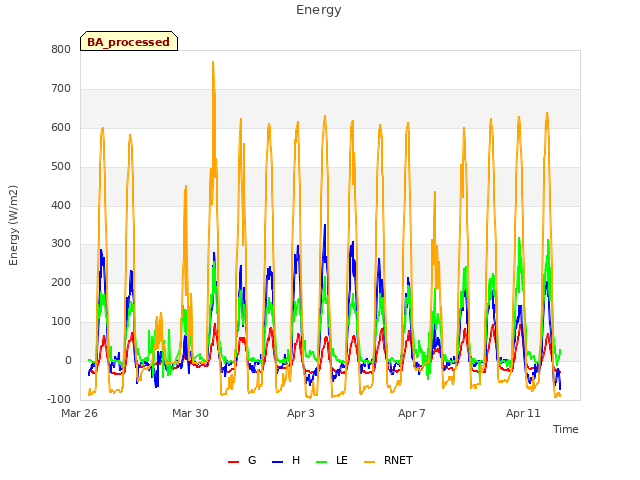Screen dimensions: 640x480
Task: Click the 300 y-axis tick label
Action: click(61, 244)
